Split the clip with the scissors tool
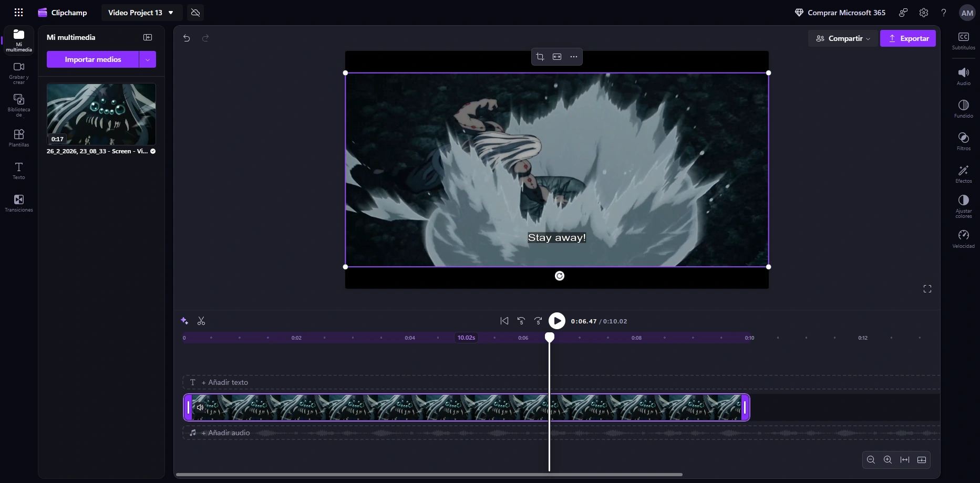 (201, 321)
